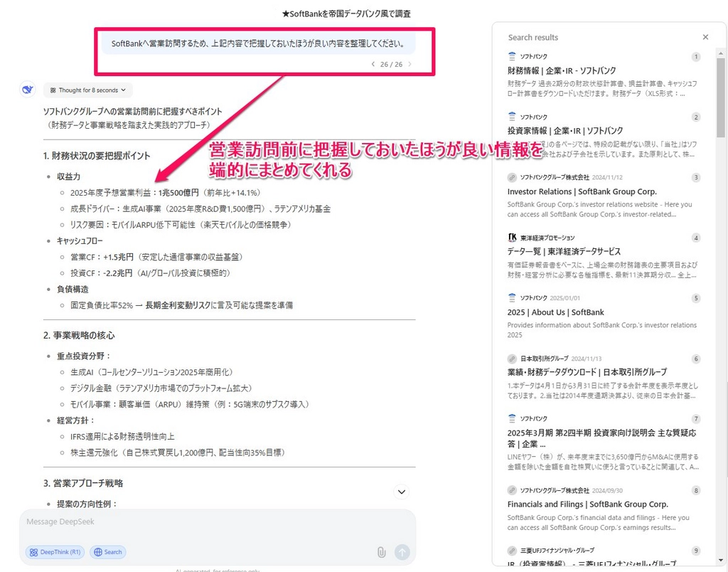Image resolution: width=728 pixels, height=572 pixels.
Task: Expand the 'Thought for 8 seconds' dropdown
Action: [x=87, y=90]
